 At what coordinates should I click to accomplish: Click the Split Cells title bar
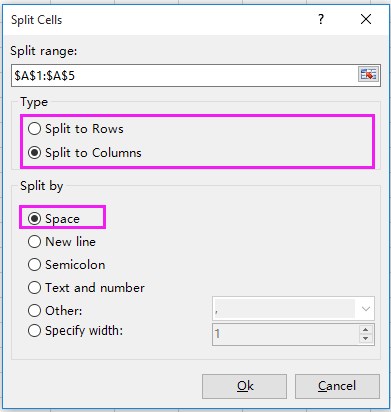160,20
